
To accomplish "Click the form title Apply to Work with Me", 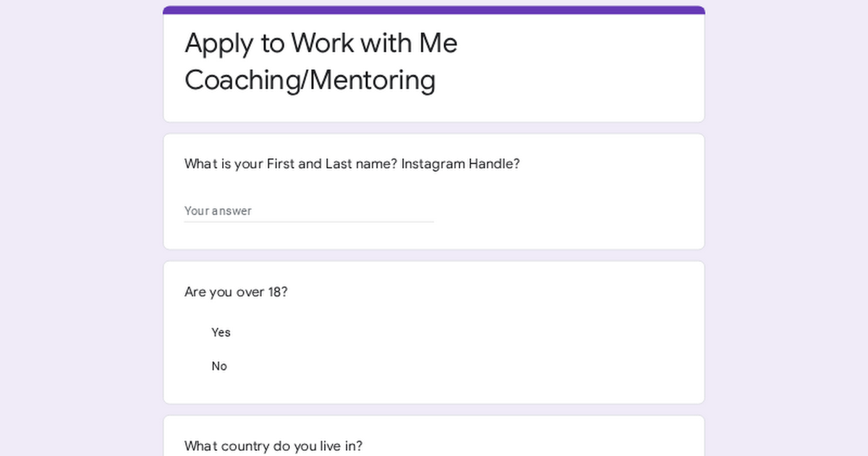I will (321, 43).
